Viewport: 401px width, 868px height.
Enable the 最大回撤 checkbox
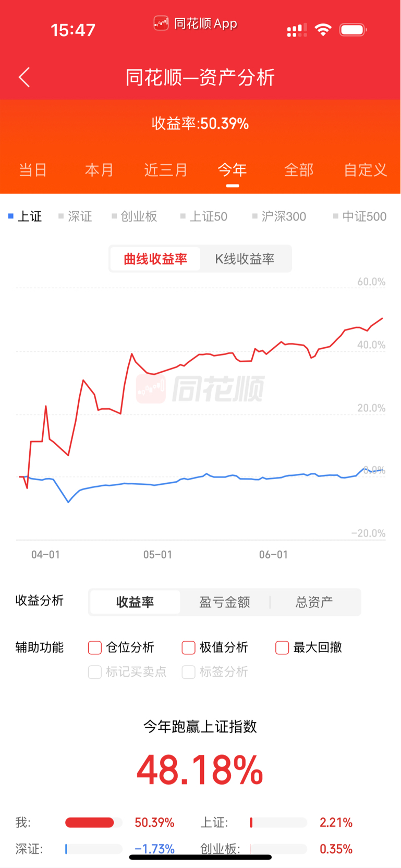[282, 647]
